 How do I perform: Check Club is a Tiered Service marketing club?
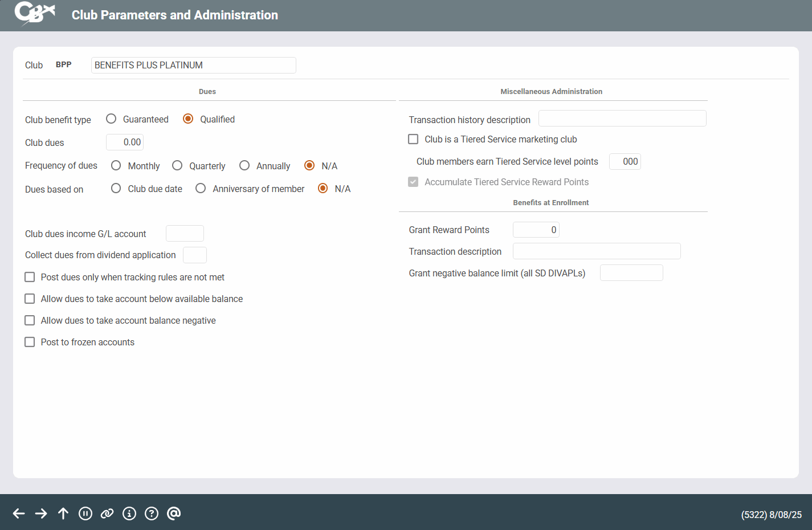click(x=414, y=139)
